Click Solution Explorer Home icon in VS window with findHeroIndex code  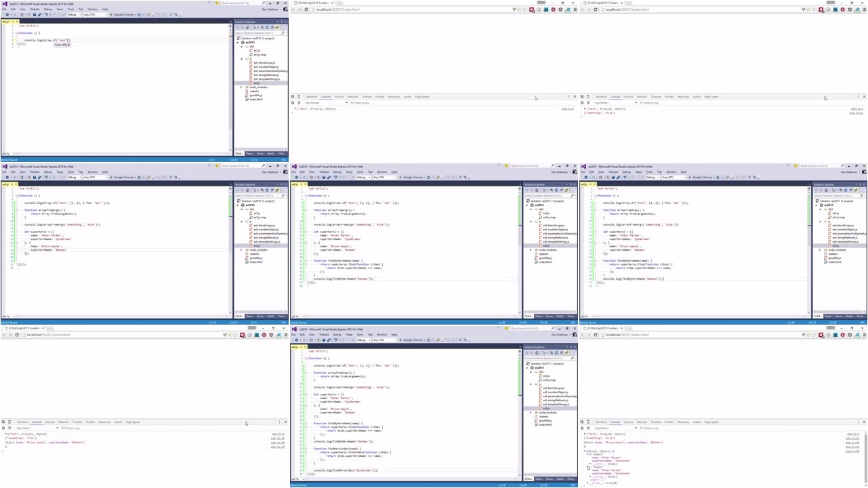537,352
